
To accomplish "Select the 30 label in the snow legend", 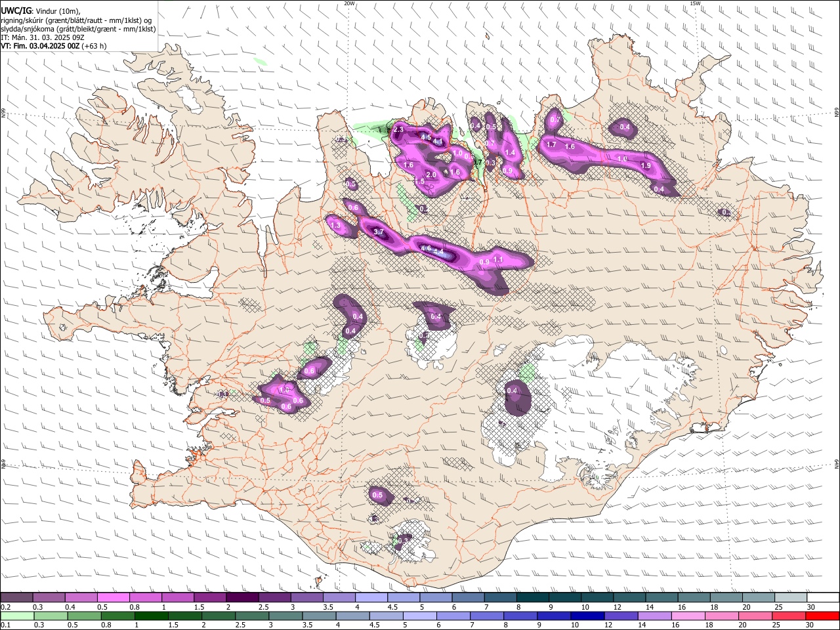I will point(810,607).
